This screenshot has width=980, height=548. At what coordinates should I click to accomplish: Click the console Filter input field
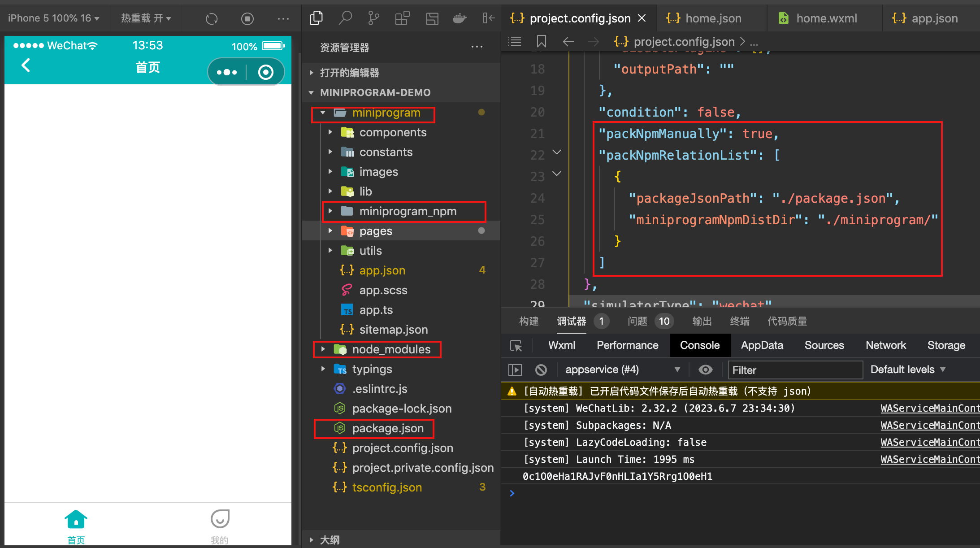tap(795, 370)
